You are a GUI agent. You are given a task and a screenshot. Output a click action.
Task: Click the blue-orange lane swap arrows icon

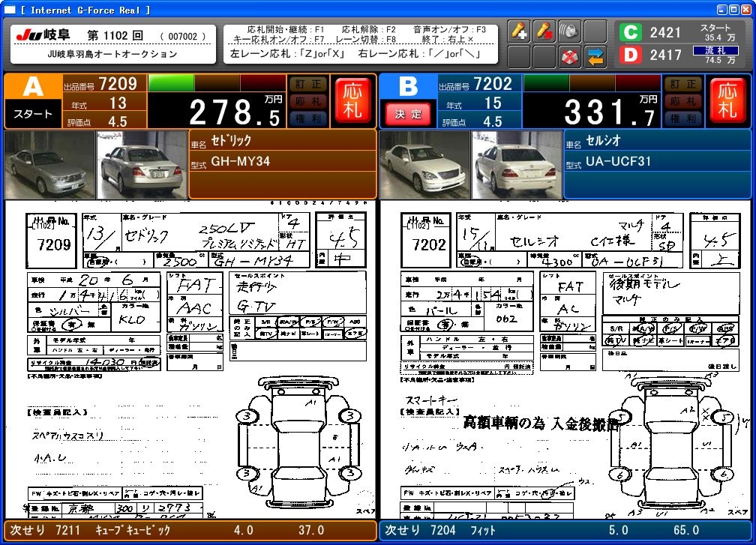(x=595, y=56)
